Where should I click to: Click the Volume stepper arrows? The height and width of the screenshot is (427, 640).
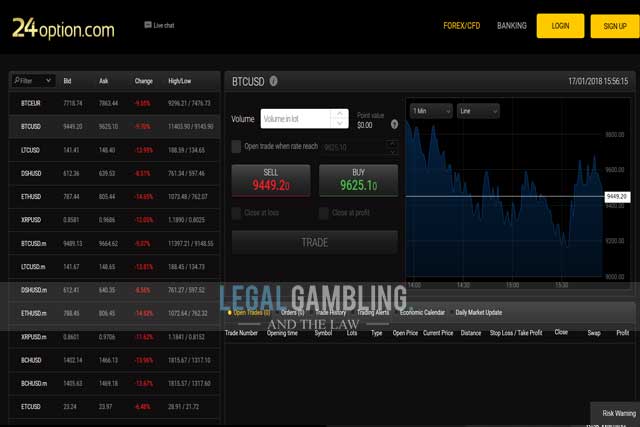click(340, 118)
